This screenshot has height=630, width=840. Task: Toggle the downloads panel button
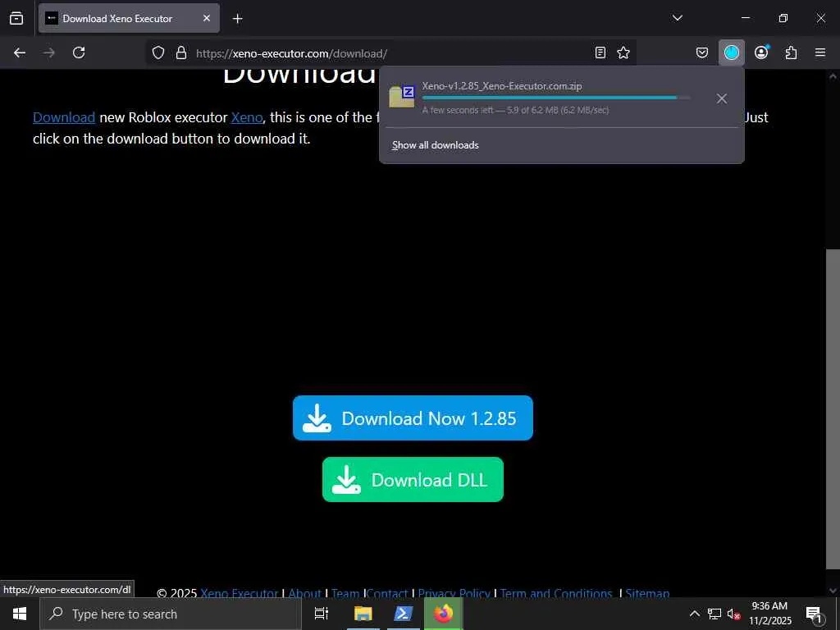click(x=731, y=52)
